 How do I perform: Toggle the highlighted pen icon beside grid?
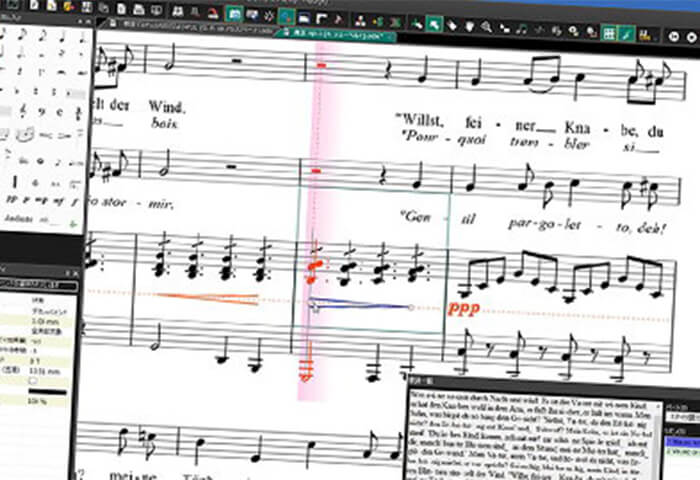(626, 34)
